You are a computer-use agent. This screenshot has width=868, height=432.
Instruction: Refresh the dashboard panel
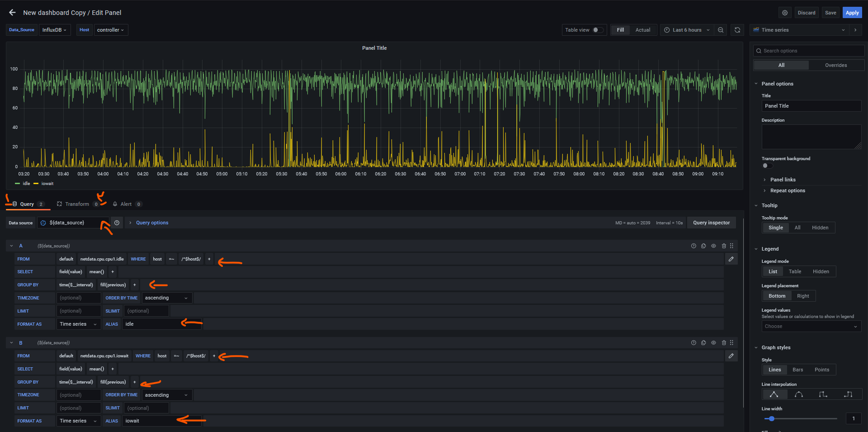click(x=737, y=30)
